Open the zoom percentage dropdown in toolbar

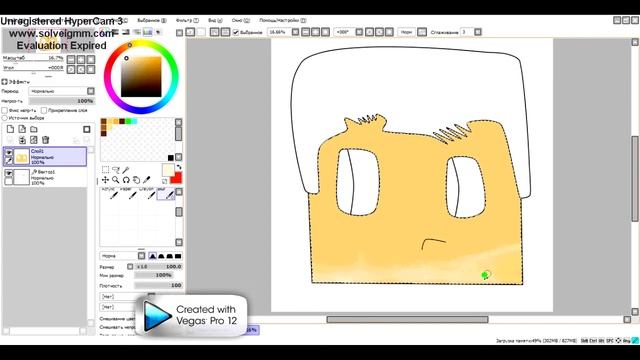[x=295, y=32]
